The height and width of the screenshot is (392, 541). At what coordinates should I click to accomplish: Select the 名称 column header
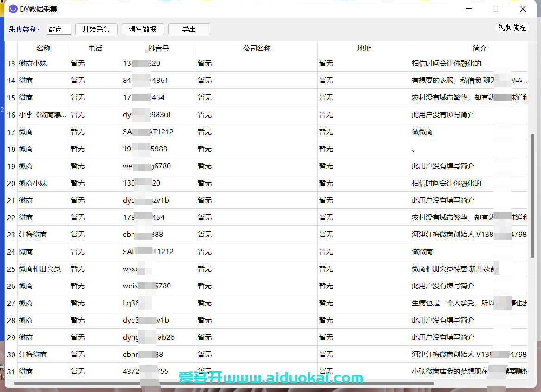click(44, 49)
